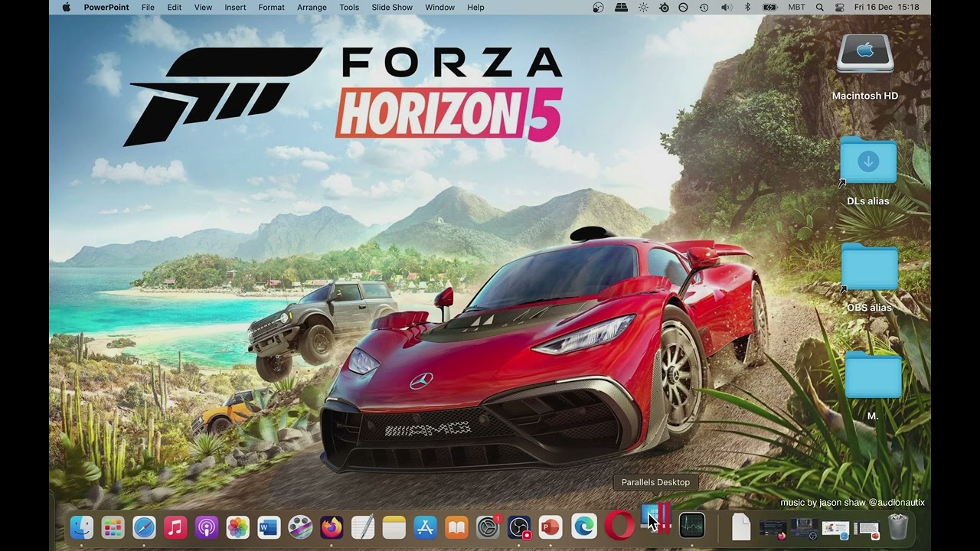Launch Microsoft Edge from the Dock

(584, 526)
